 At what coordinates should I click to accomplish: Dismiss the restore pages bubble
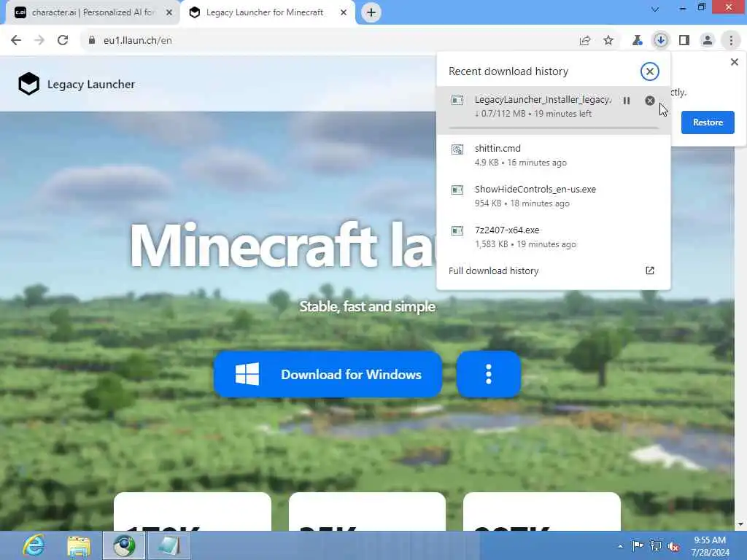[x=734, y=62]
